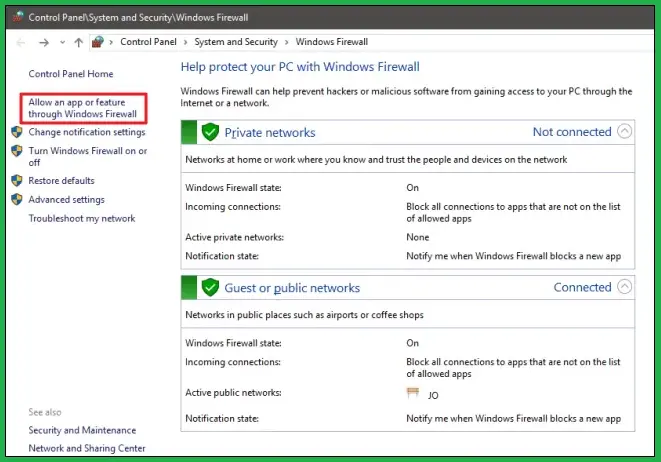The image size is (661, 462).
Task: Open Restore defaults link
Action: pos(62,180)
